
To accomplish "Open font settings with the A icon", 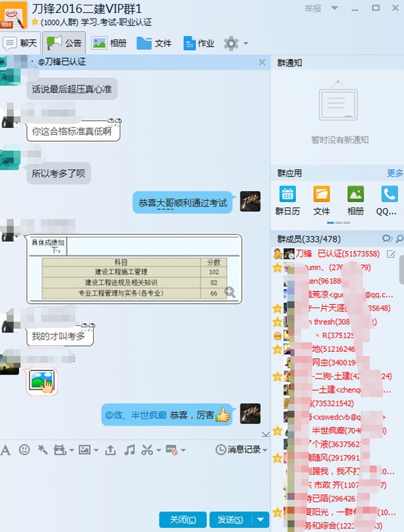I will point(5,451).
